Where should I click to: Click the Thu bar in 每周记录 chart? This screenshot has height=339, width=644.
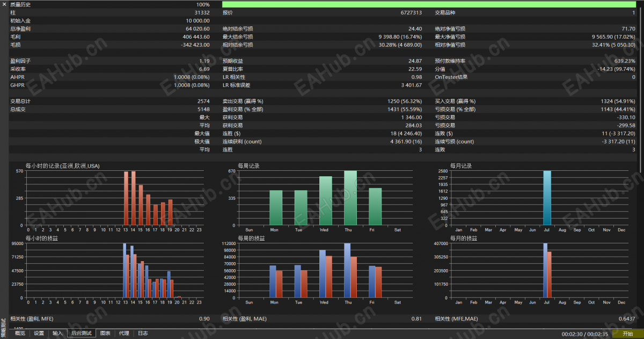(x=350, y=198)
